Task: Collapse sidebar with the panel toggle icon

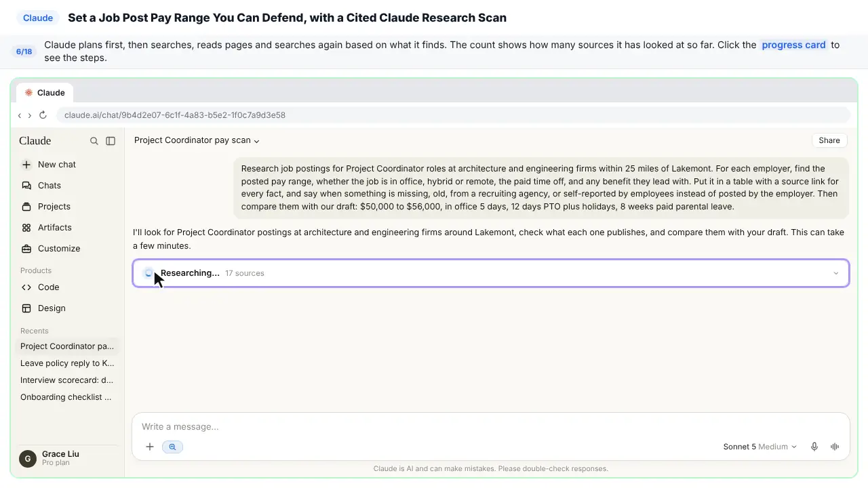Action: tap(111, 141)
